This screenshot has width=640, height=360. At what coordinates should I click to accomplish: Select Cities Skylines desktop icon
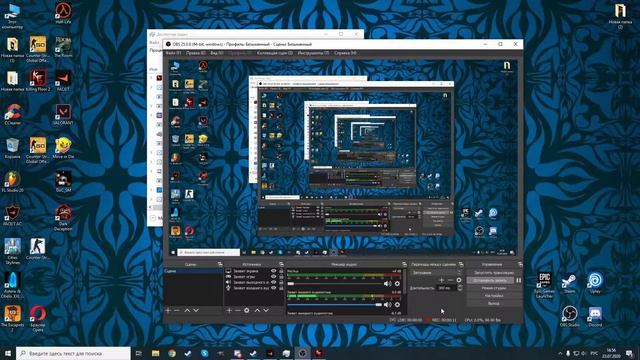pyautogui.click(x=12, y=251)
